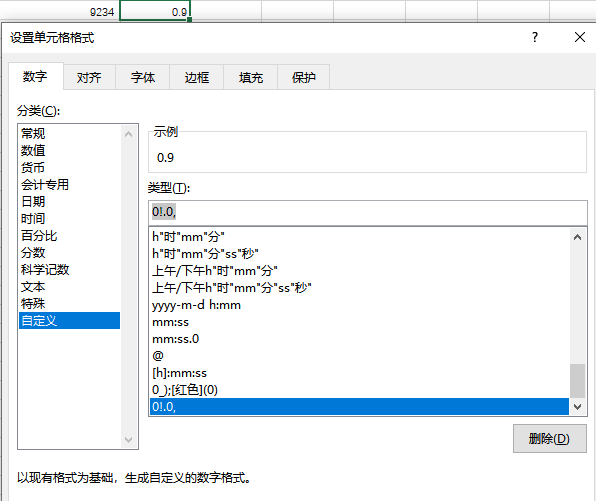Choose the mm:ss format
Image resolution: width=596 pixels, height=501 pixels.
360,322
